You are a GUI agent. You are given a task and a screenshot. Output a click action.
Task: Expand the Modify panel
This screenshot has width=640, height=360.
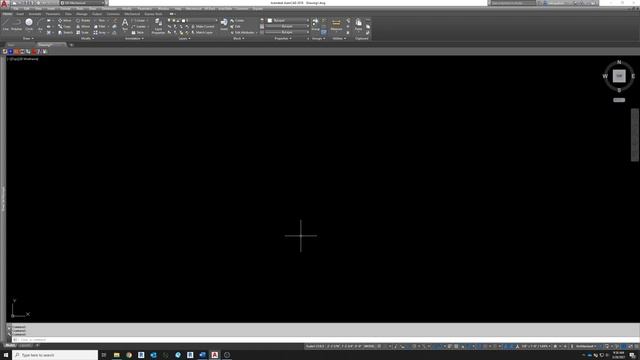coord(87,38)
